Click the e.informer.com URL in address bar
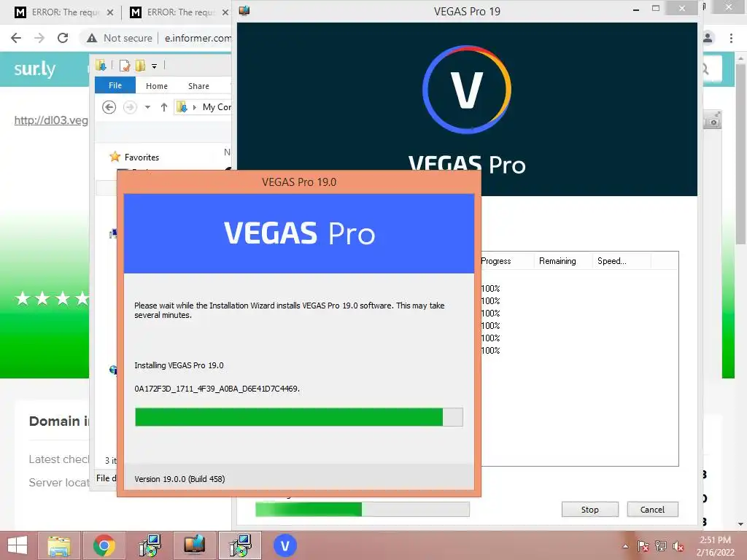The height and width of the screenshot is (560, 747). point(198,38)
